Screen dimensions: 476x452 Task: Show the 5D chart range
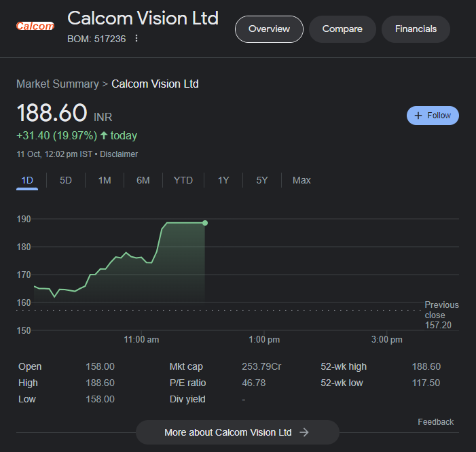point(66,180)
